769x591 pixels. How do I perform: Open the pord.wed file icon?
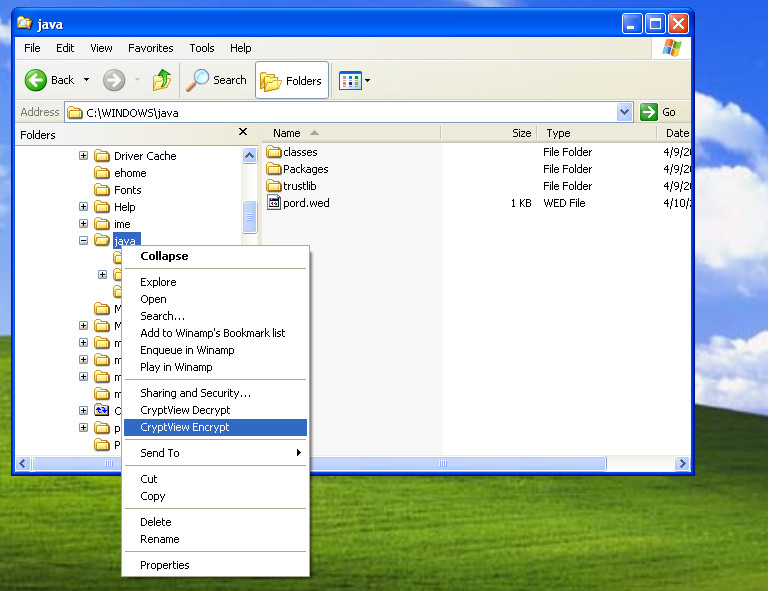(274, 203)
